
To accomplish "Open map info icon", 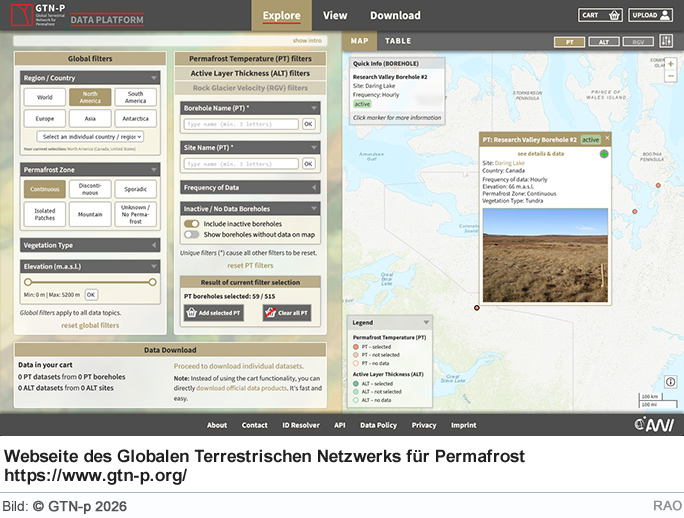I will coord(670,382).
